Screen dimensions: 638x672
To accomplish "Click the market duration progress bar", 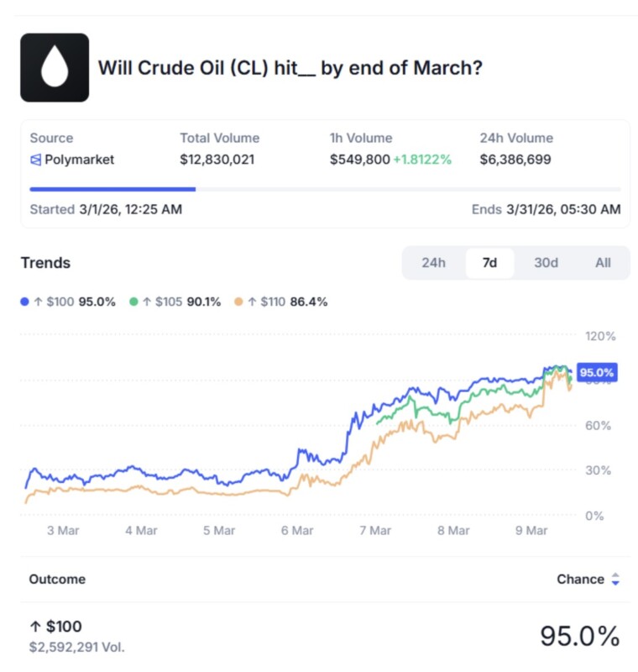I will [325, 189].
